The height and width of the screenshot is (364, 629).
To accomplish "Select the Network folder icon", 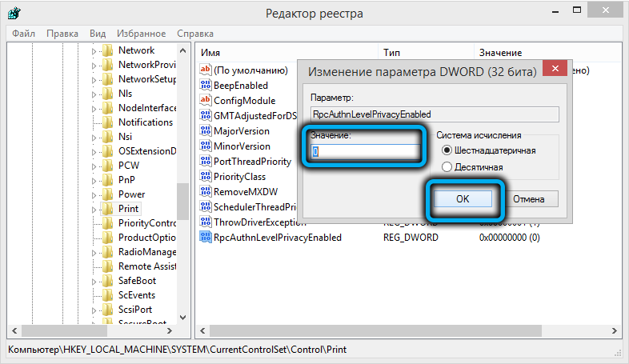I will pyautogui.click(x=107, y=50).
